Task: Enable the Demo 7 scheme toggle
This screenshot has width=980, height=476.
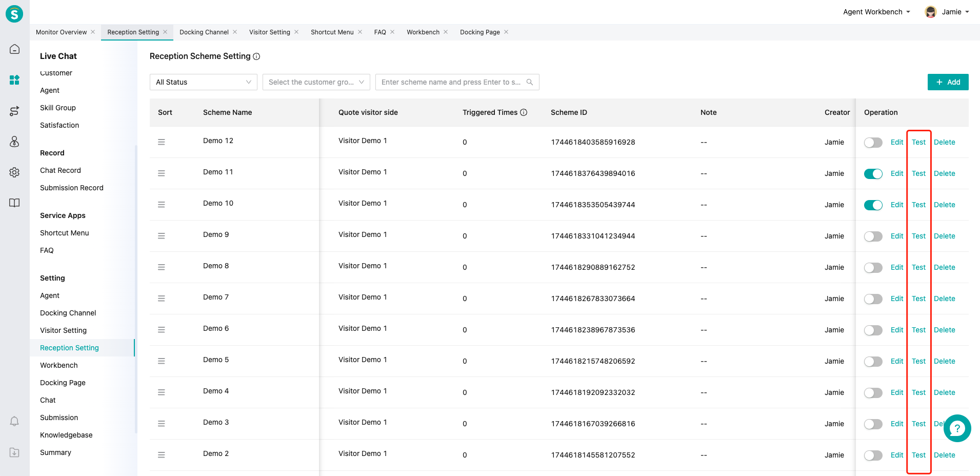Action: 873,299
